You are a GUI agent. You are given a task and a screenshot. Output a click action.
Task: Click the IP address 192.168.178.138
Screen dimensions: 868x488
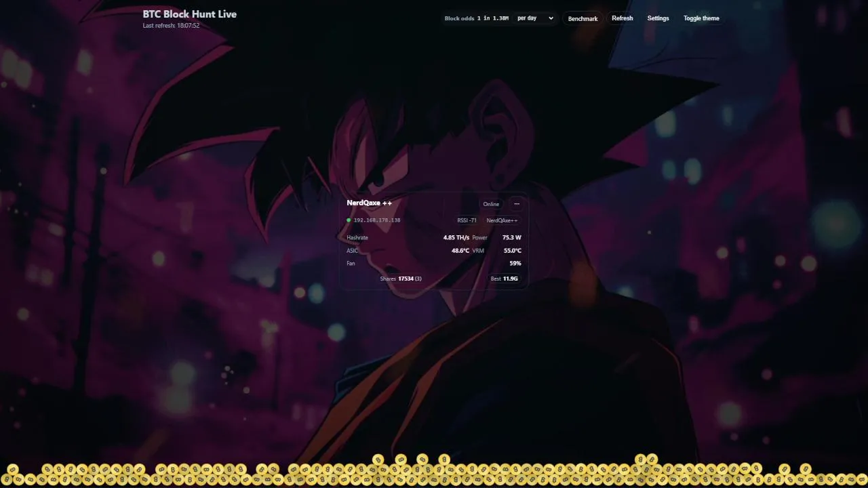[x=377, y=220]
